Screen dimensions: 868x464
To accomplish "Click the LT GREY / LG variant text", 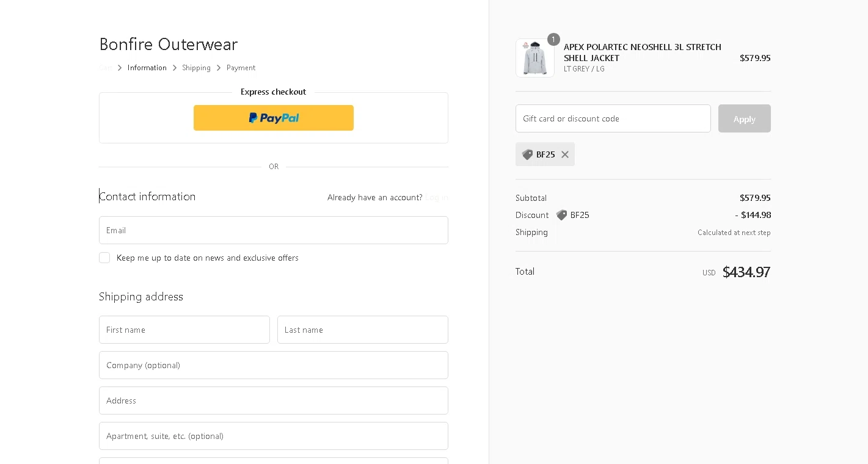I will (x=584, y=69).
